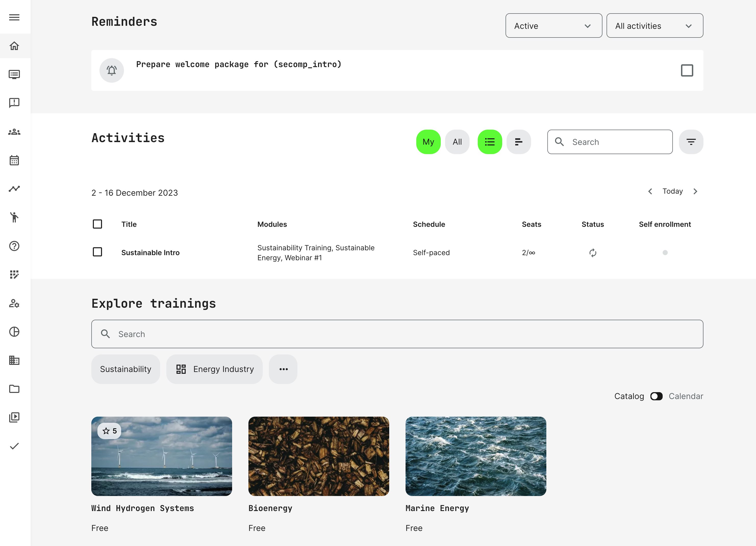The image size is (756, 546).
Task: Click the help question mark icon
Action: [x=14, y=246]
